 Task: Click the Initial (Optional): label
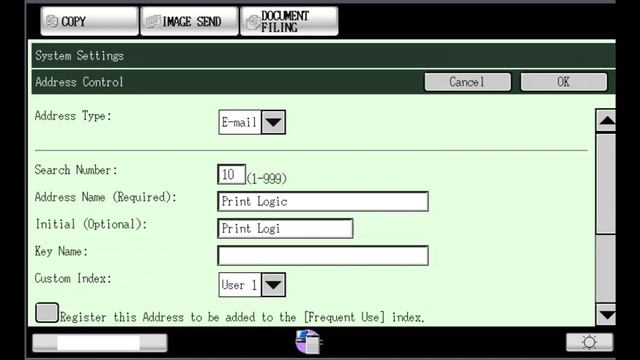91,224
